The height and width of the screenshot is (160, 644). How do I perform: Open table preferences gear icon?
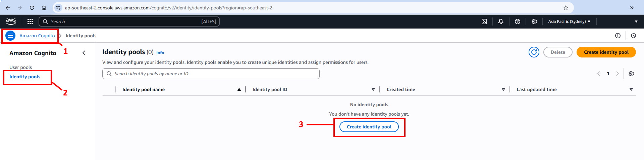coord(631,74)
